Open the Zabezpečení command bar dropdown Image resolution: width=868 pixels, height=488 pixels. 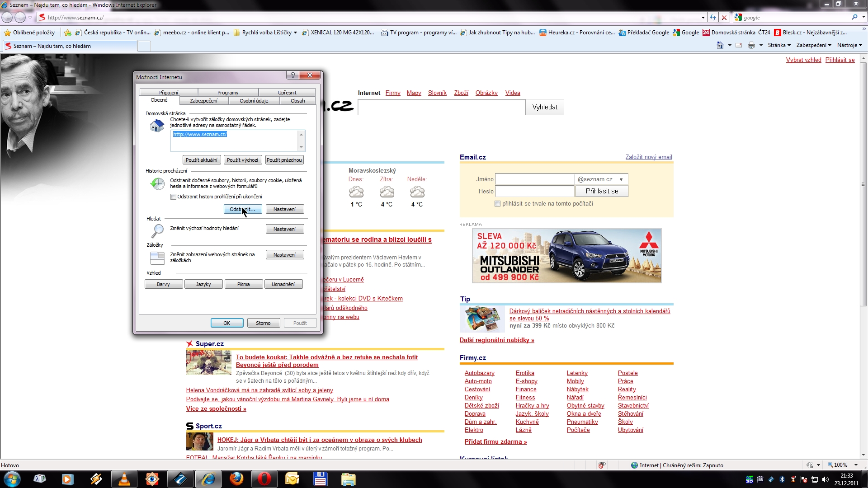(x=813, y=45)
